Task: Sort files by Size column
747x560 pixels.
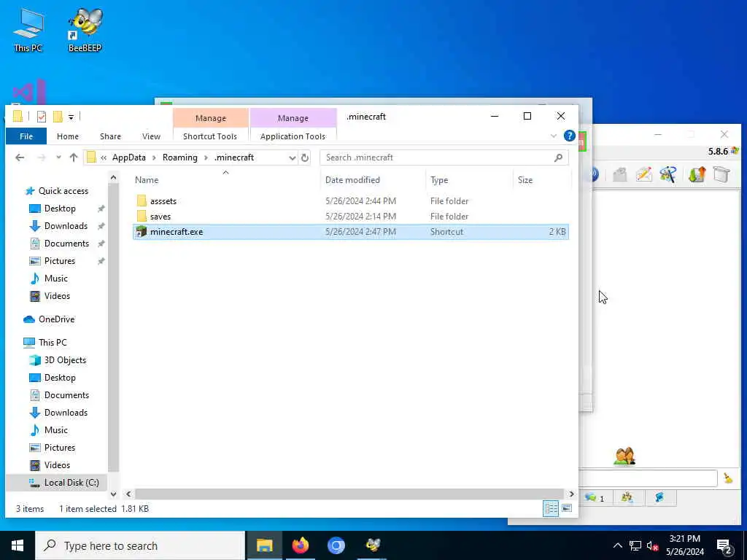Action: pos(525,180)
